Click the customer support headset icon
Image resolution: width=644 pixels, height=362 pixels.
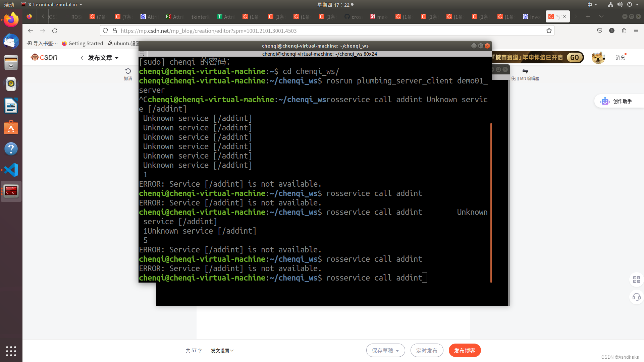636,297
